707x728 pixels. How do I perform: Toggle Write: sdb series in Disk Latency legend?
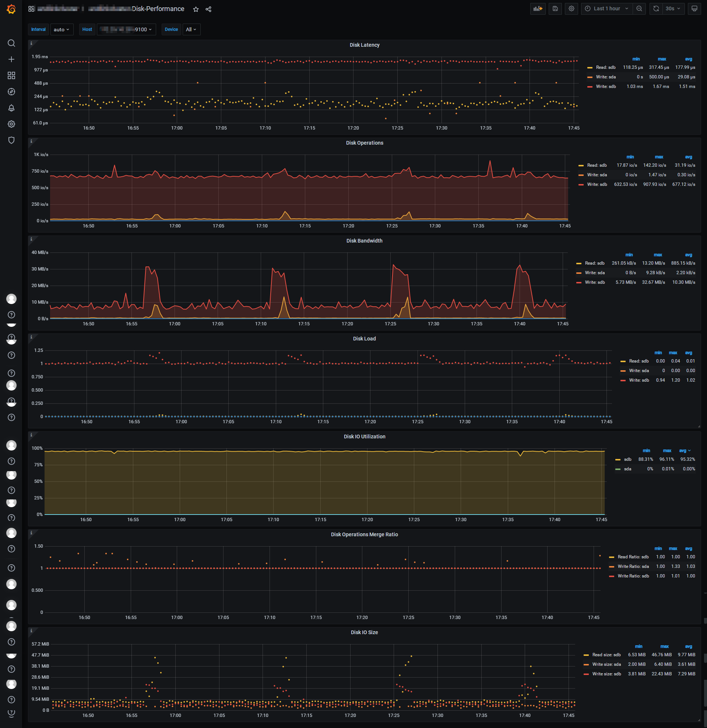click(x=606, y=86)
